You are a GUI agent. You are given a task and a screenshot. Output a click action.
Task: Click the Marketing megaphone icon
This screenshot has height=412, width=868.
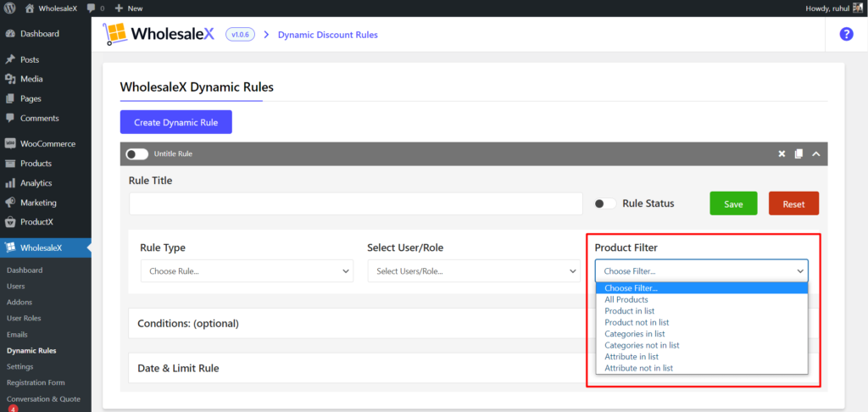[x=10, y=203]
